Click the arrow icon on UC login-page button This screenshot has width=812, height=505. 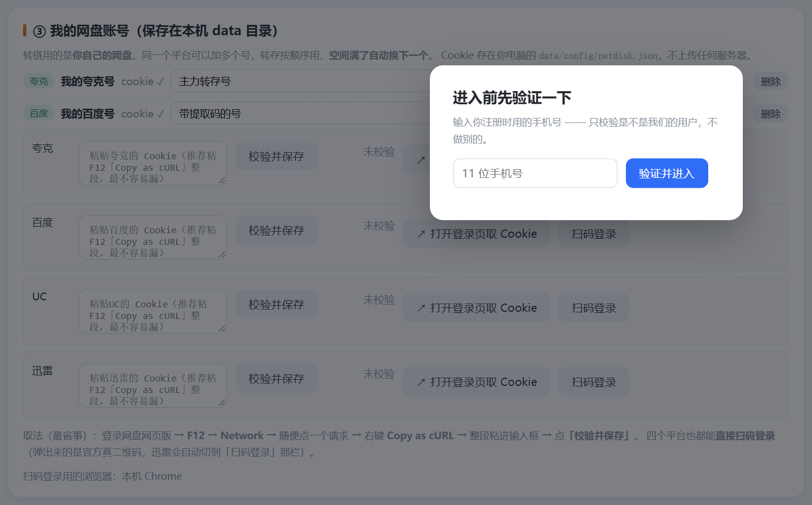(x=421, y=308)
